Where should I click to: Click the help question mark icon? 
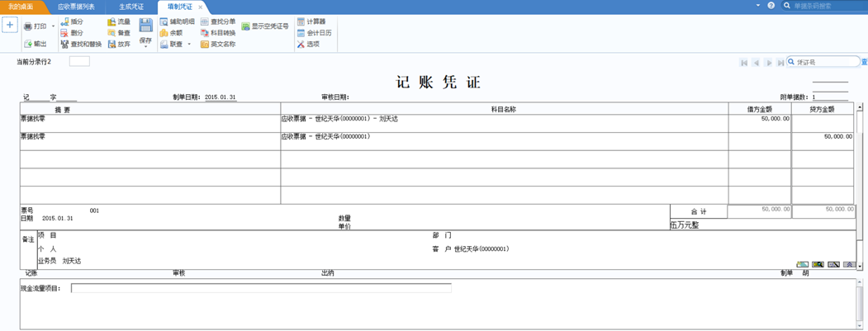771,6
